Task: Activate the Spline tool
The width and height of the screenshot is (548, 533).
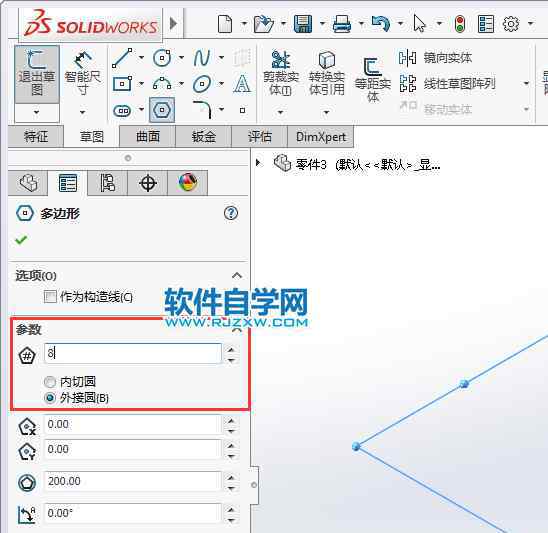Action: tap(202, 58)
